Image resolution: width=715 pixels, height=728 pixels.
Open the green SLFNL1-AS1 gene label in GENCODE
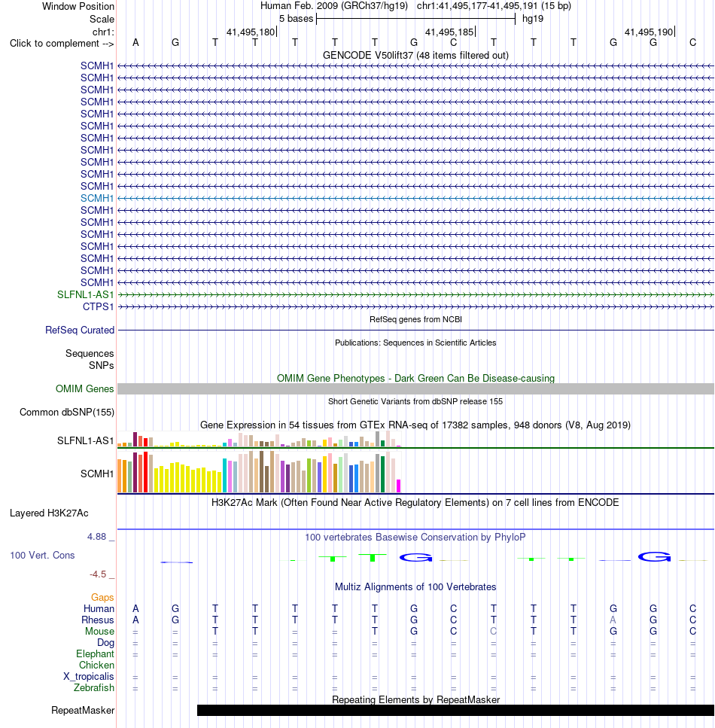tap(86, 295)
